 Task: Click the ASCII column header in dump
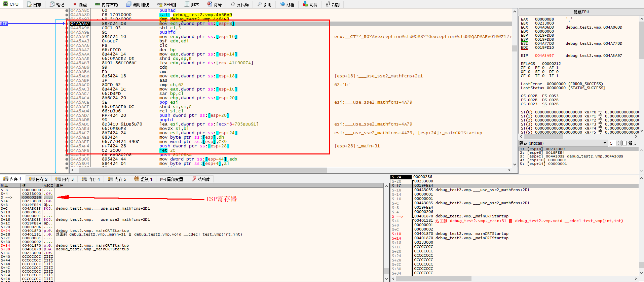(x=48, y=185)
